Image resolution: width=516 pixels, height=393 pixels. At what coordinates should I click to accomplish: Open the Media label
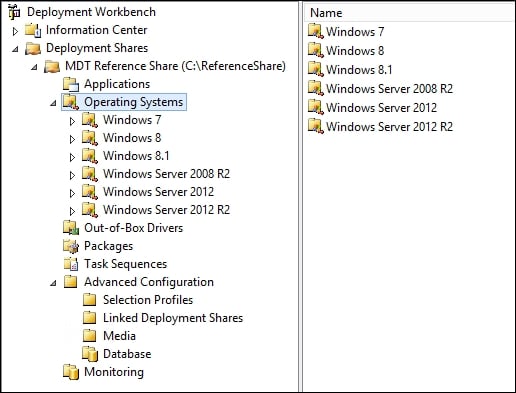point(119,336)
